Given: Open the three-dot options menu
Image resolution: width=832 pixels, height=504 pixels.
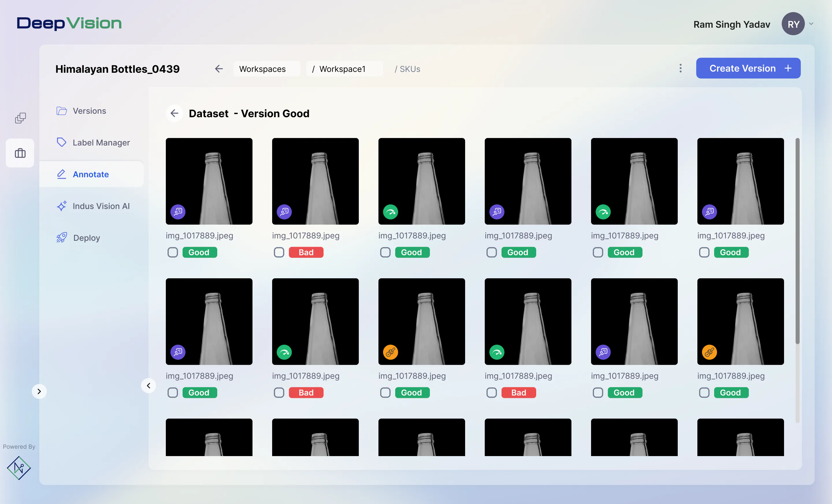Looking at the screenshot, I should [x=680, y=68].
